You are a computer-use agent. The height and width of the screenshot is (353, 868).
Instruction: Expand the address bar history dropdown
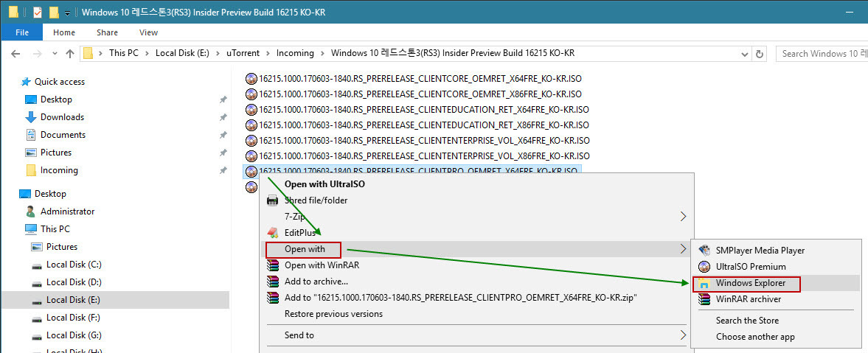pyautogui.click(x=745, y=54)
